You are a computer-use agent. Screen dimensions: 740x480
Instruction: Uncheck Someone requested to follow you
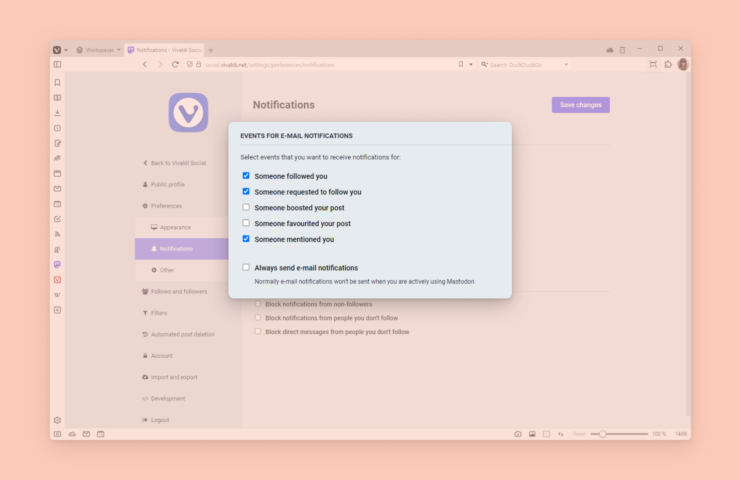point(246,191)
